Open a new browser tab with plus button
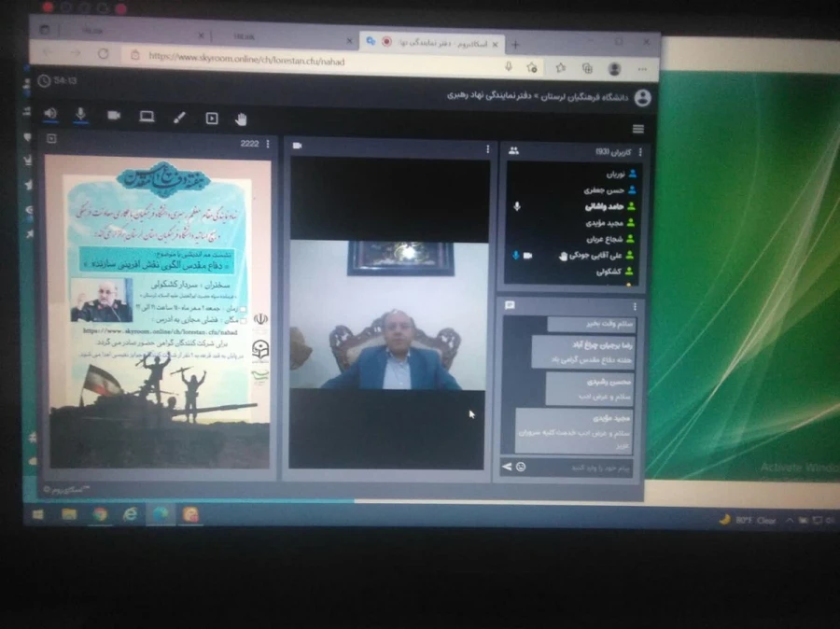Screen dimensions: 840x629 [x=515, y=44]
